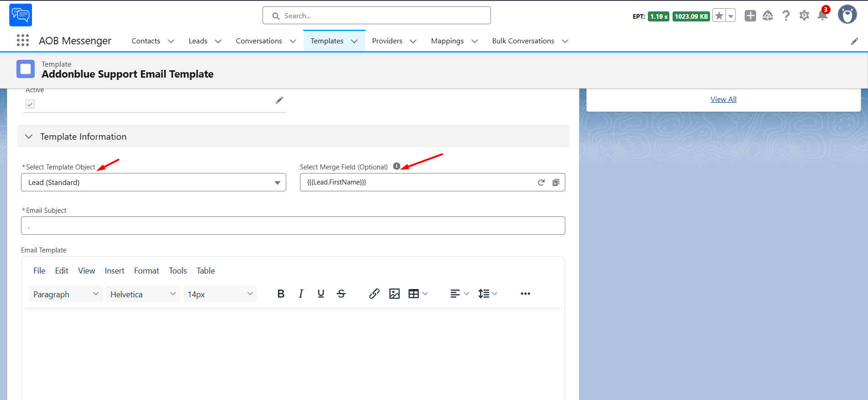Go to the Leads tab
Viewport: 868px width, 400px height.
(x=198, y=41)
